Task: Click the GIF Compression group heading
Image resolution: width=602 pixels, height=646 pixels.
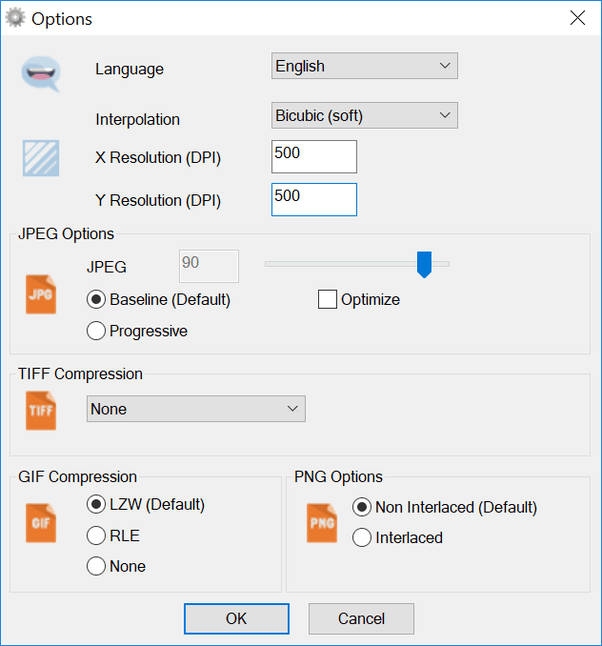Action: click(x=77, y=477)
